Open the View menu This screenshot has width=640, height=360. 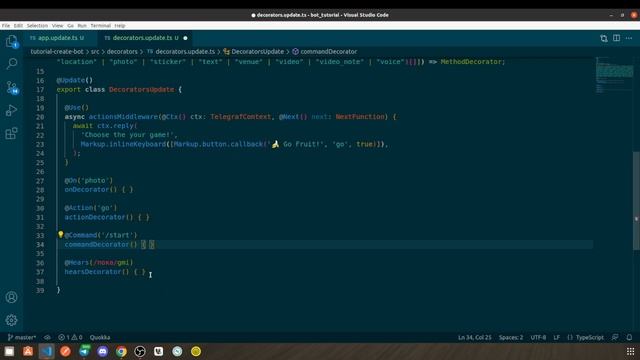tap(57, 25)
